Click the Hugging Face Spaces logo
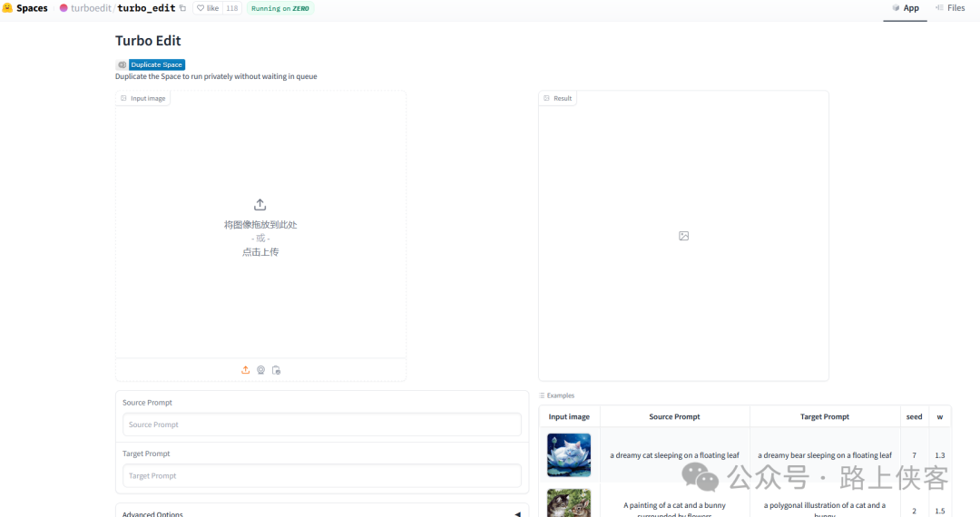 click(x=7, y=8)
